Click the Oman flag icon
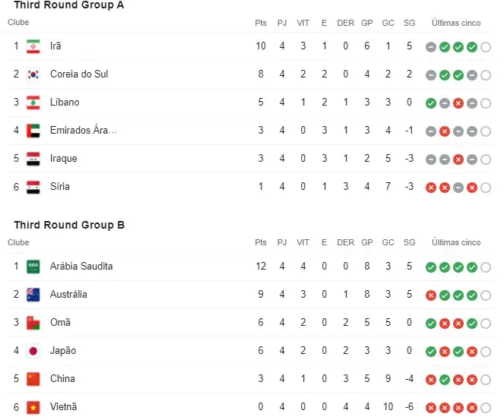Image resolution: width=504 pixels, height=420 pixels. (33, 323)
